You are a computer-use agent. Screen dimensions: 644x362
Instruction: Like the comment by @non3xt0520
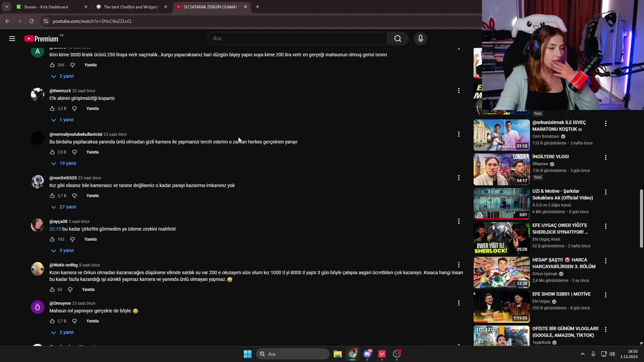[x=52, y=196]
